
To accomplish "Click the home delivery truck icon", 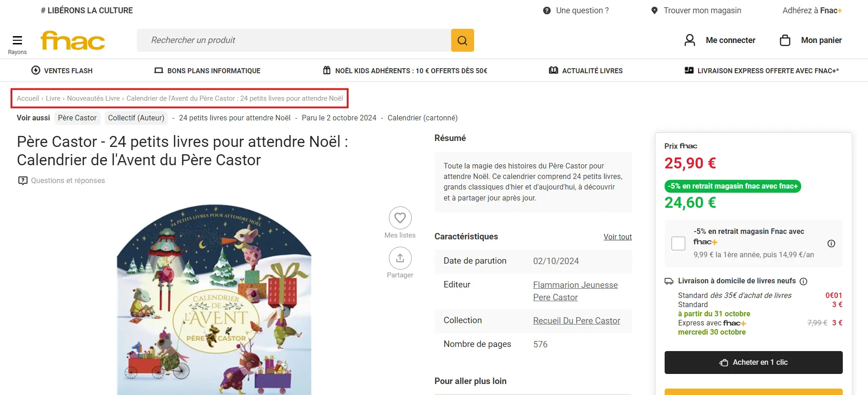I will click(x=669, y=281).
